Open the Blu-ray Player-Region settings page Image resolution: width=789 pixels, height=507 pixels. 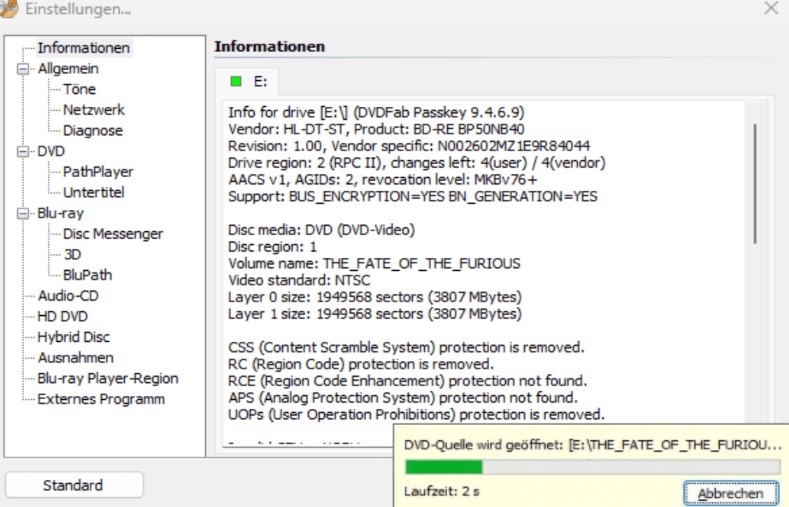[108, 378]
